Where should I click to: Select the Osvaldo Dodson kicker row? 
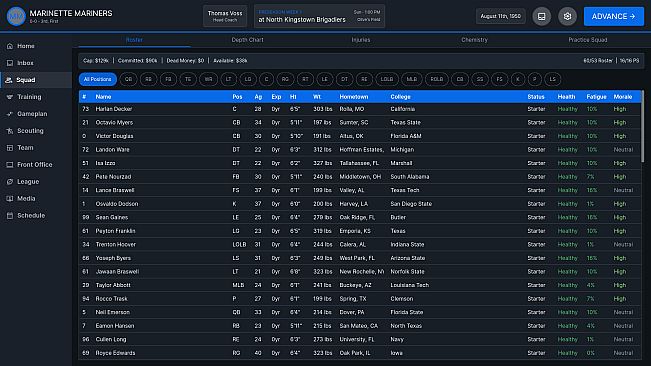coord(360,204)
